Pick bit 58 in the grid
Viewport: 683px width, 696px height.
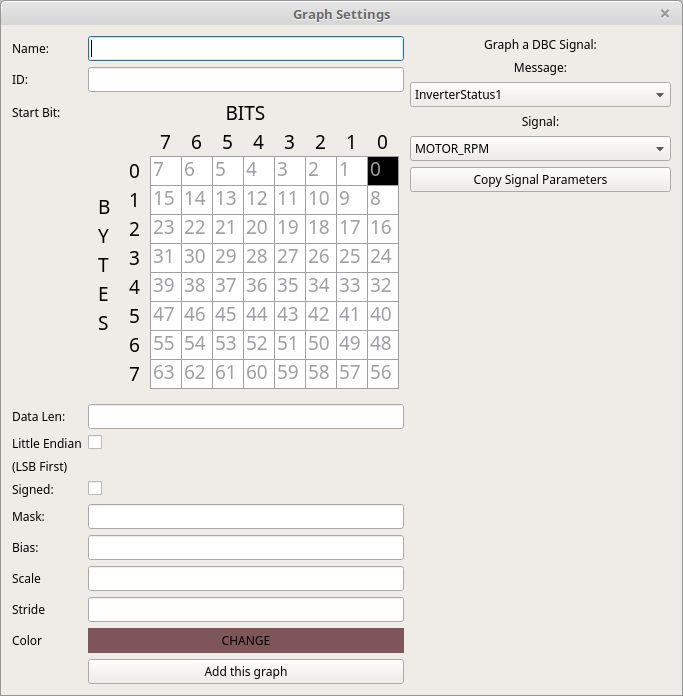(x=321, y=374)
